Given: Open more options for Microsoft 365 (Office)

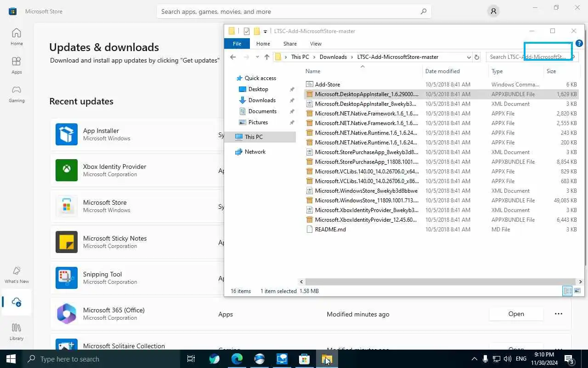Looking at the screenshot, I should [559, 314].
